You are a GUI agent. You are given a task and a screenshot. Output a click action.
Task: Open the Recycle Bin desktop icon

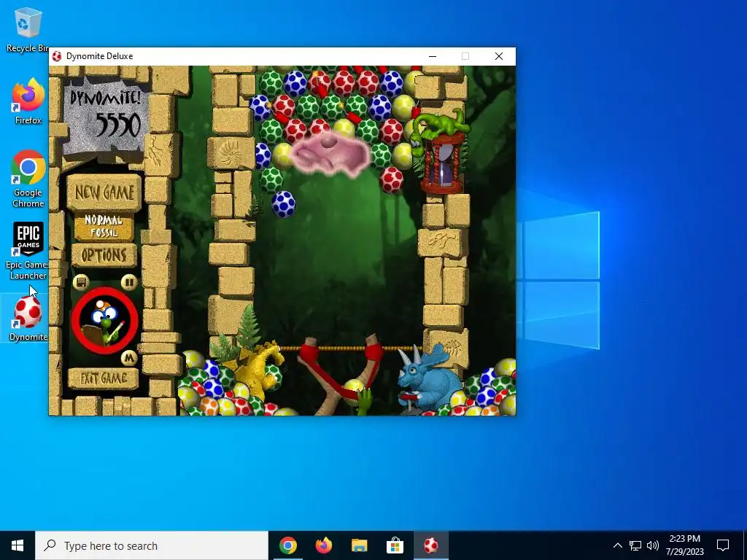[28, 30]
